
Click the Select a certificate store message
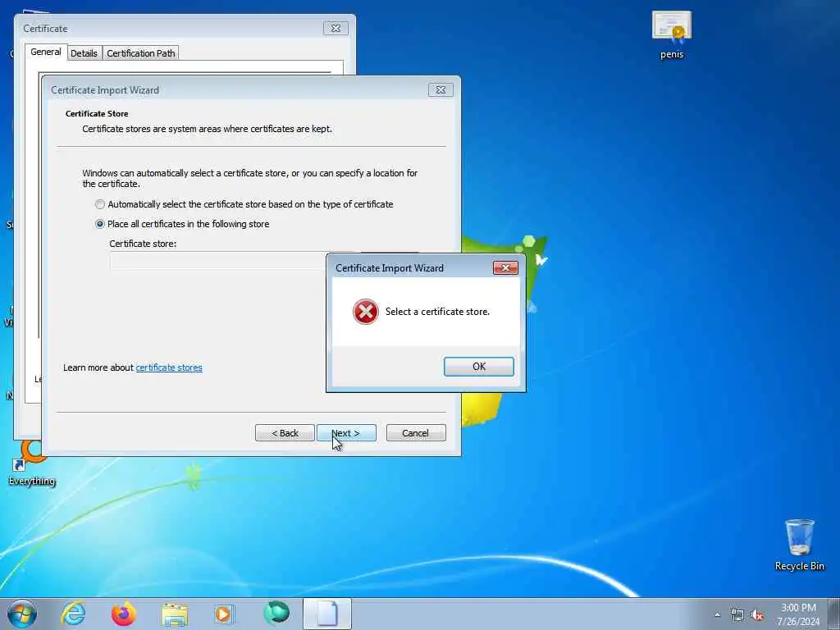pyautogui.click(x=437, y=312)
